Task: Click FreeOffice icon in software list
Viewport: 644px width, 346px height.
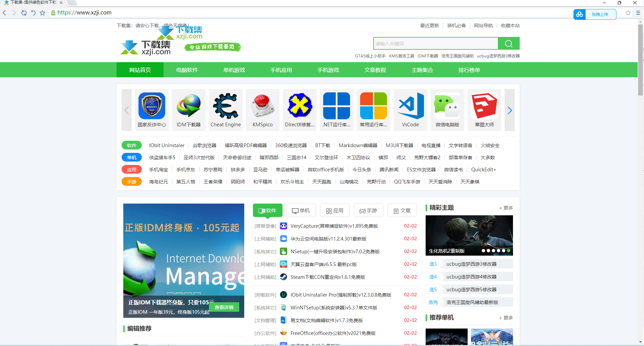Action: tap(284, 333)
